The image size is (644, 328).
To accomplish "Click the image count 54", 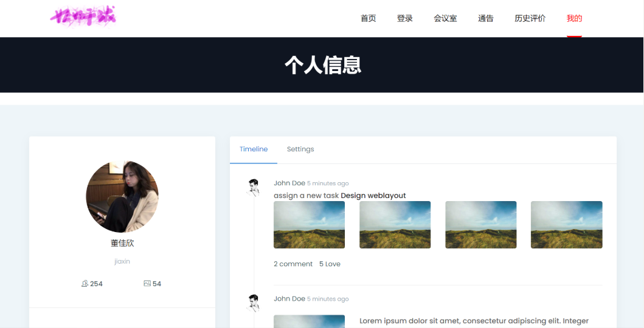I will [x=157, y=284].
